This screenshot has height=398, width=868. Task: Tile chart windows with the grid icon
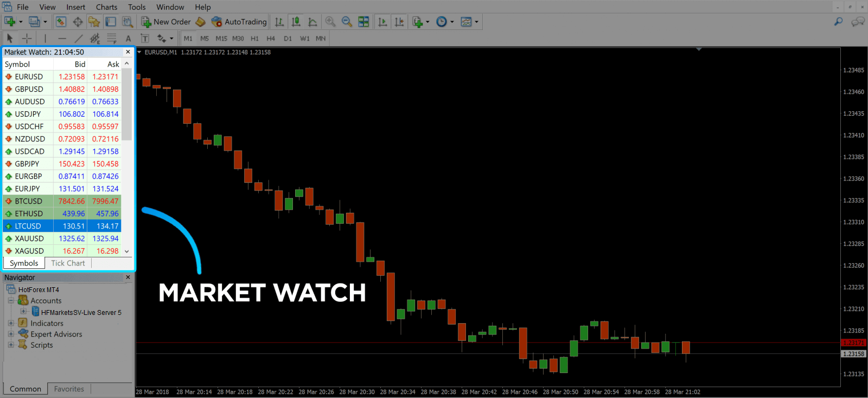point(363,22)
